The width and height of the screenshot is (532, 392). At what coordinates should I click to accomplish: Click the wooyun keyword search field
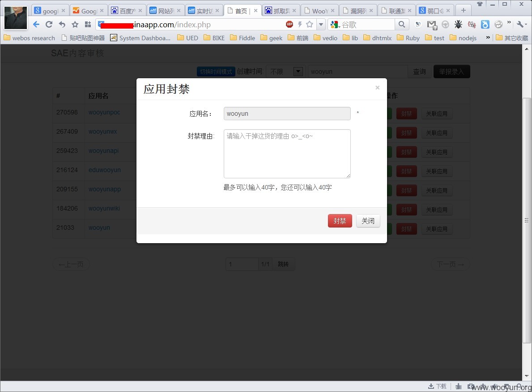[358, 72]
